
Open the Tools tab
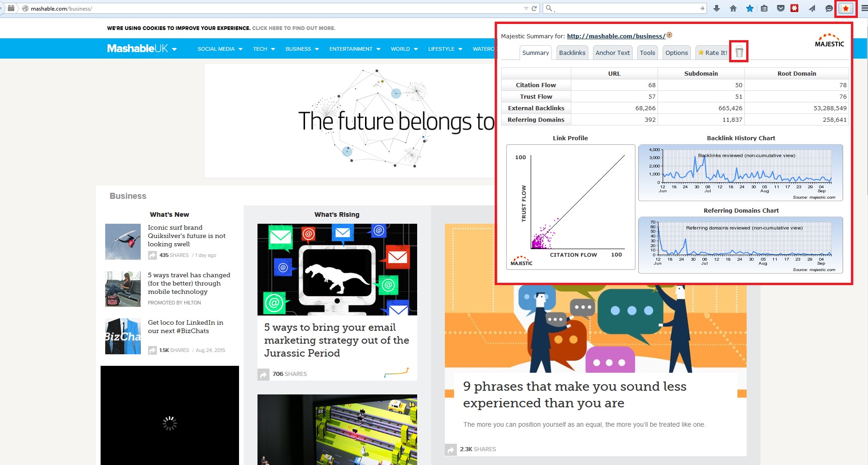(647, 53)
